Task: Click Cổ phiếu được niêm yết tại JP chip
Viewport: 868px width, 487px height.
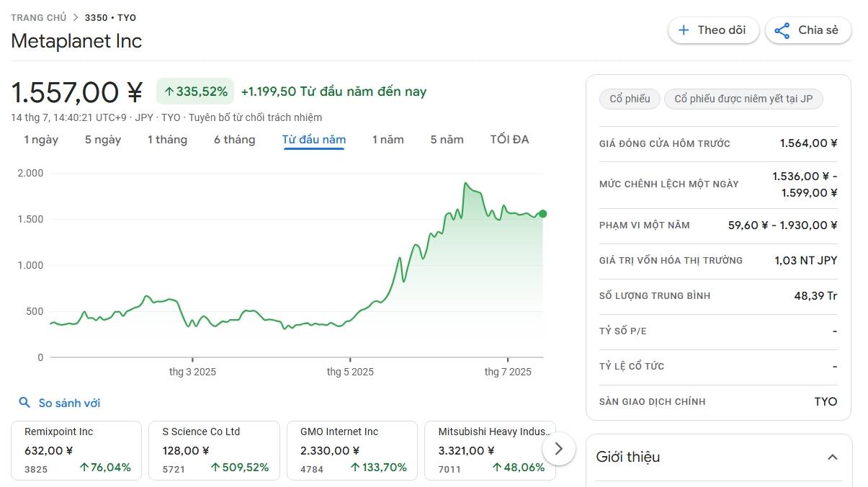Action: click(743, 99)
